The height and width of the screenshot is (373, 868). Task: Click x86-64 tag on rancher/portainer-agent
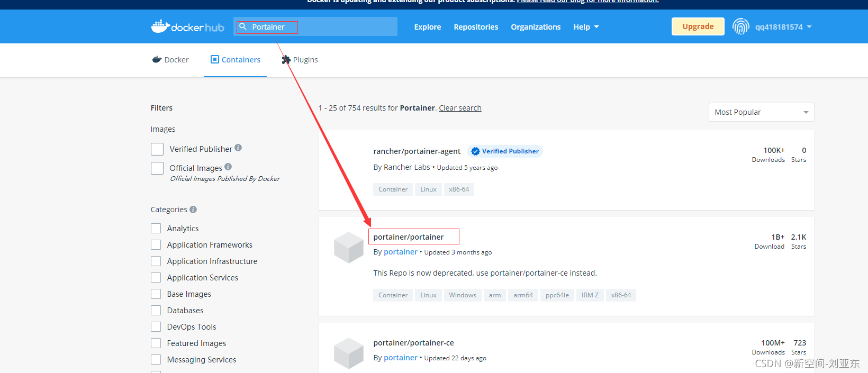coord(459,189)
